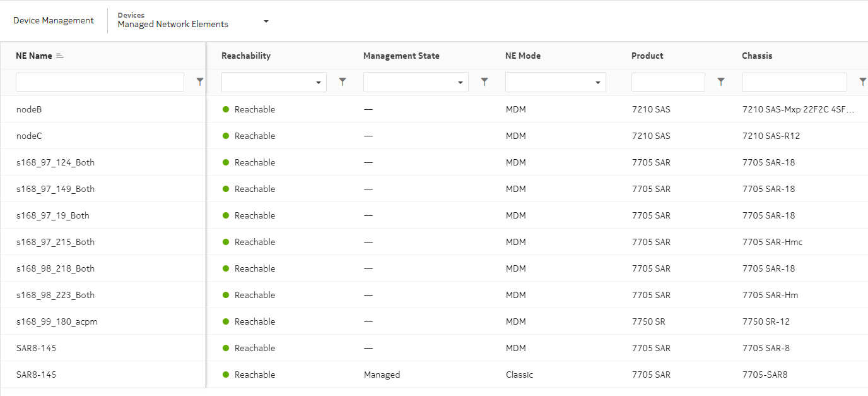Click the NE Name filter input field
The height and width of the screenshot is (396, 868).
point(98,81)
